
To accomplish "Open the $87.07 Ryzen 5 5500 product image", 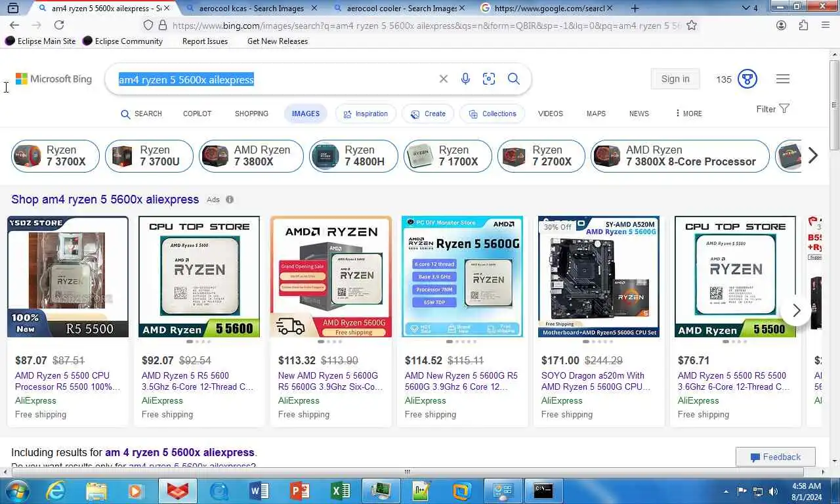I will pos(68,276).
